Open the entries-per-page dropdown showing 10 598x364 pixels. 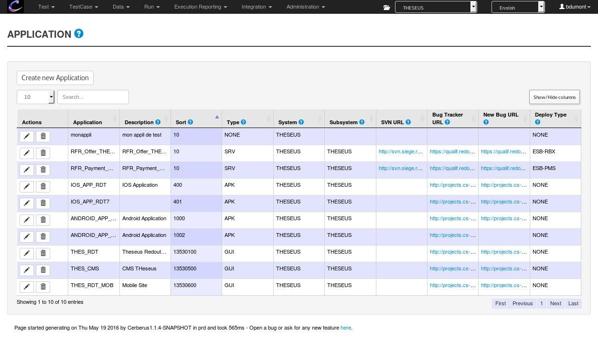tap(36, 97)
